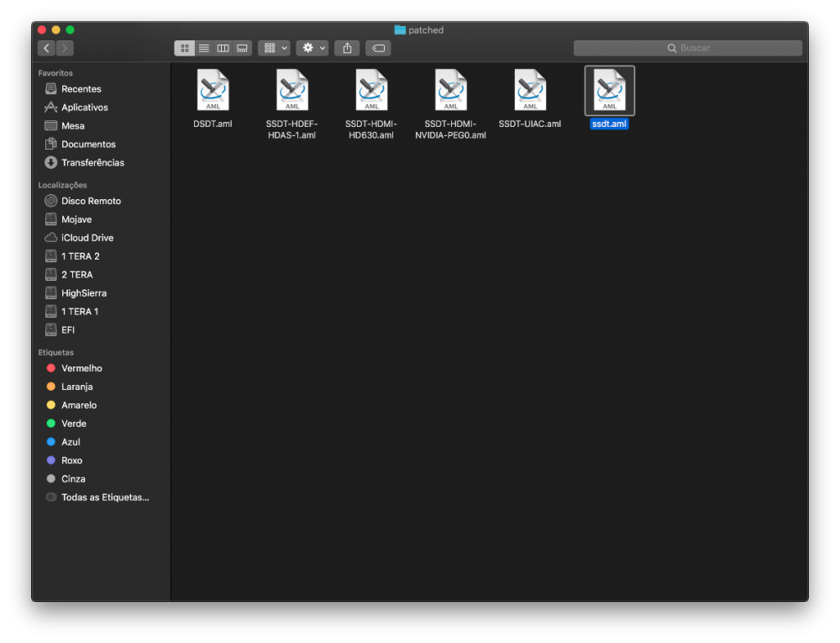
Task: Switch to column view
Action: (x=223, y=48)
